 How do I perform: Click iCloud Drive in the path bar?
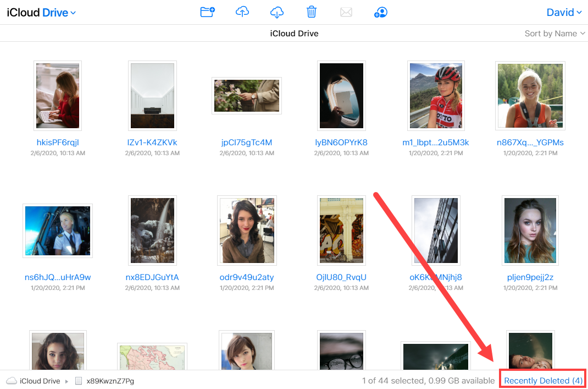tap(40, 381)
